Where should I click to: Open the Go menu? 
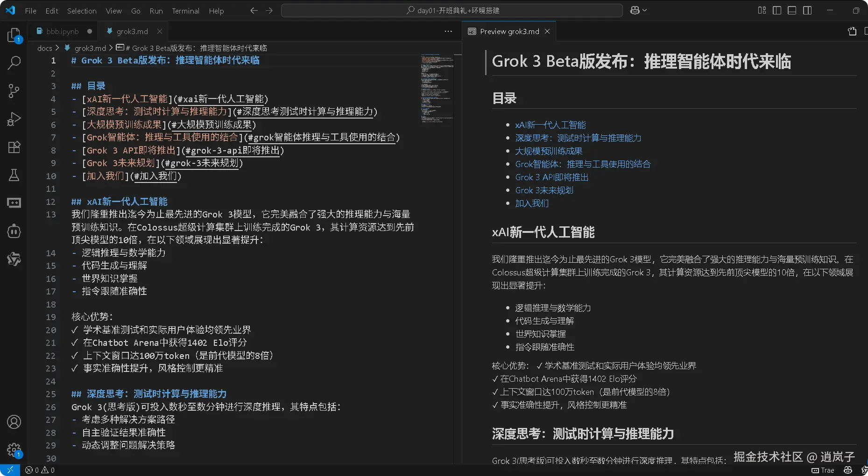[136, 10]
